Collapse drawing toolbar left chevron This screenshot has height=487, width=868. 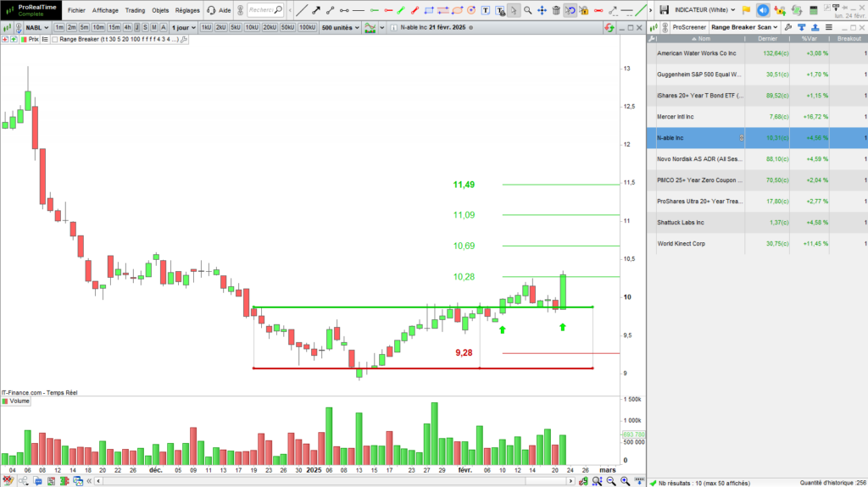click(290, 10)
